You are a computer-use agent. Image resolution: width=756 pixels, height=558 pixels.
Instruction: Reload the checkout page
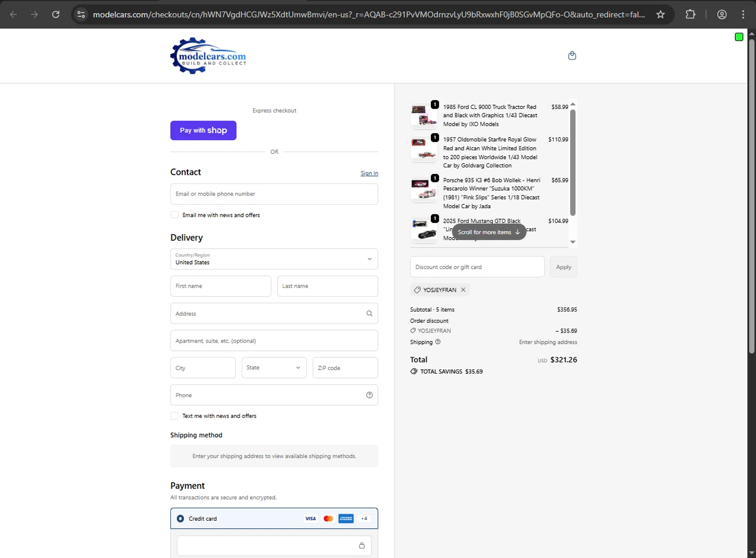tap(56, 15)
